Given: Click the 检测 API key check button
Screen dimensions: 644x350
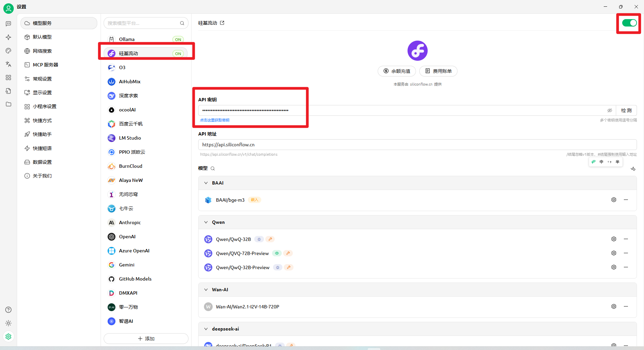Looking at the screenshot, I should (626, 110).
